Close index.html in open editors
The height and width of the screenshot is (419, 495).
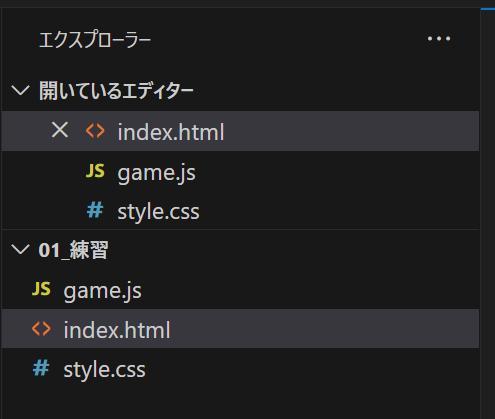coord(60,130)
